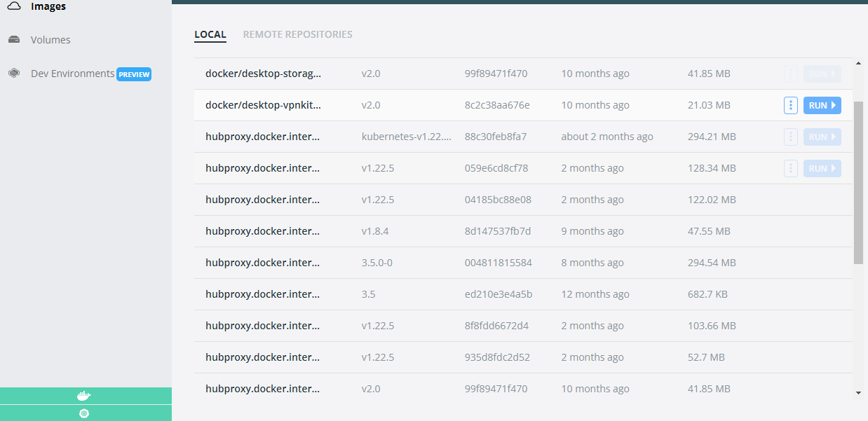Open options menu for docker/desktop-storage image
This screenshot has height=421, width=868.
[x=791, y=74]
